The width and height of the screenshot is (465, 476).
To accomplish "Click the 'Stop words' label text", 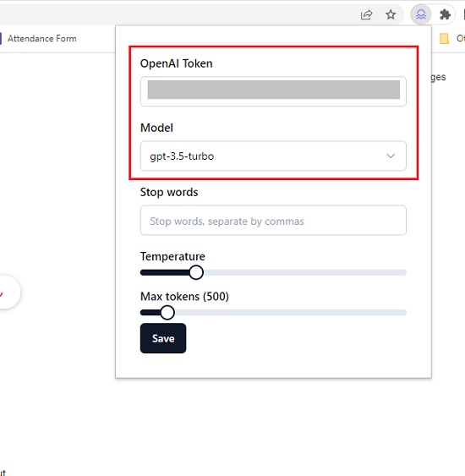I will pyautogui.click(x=169, y=193).
